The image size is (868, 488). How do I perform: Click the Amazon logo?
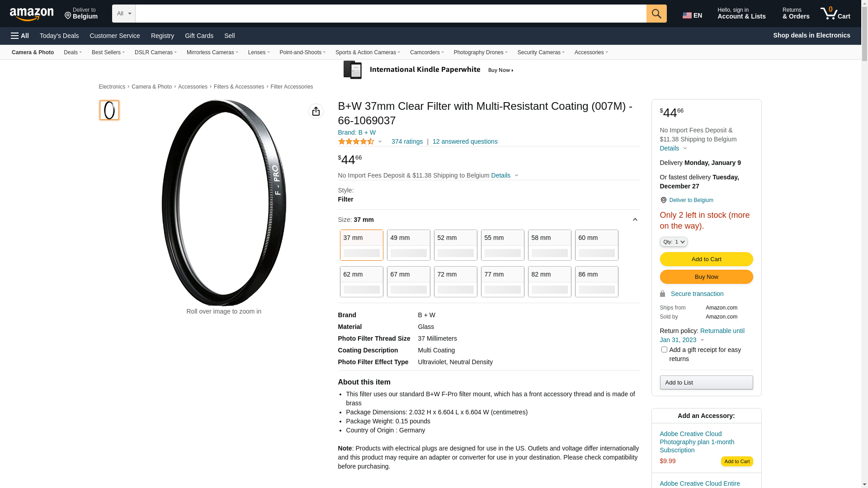click(32, 14)
